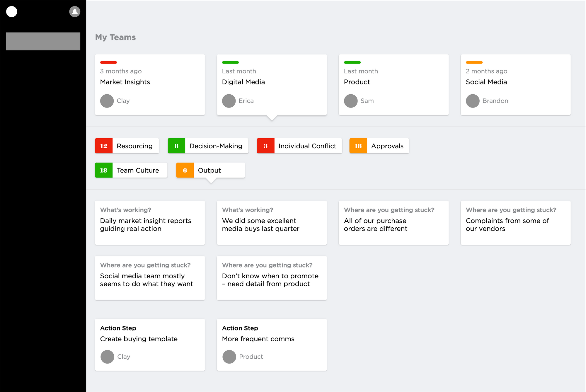Open the Social Media team card
Viewport: 586px width, 392px height.
516,85
